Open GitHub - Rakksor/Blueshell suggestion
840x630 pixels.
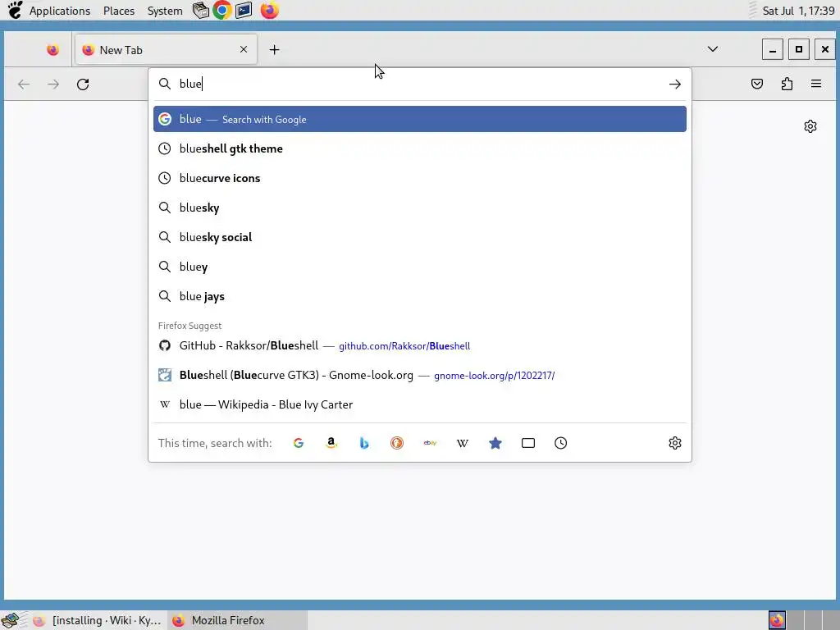point(419,345)
